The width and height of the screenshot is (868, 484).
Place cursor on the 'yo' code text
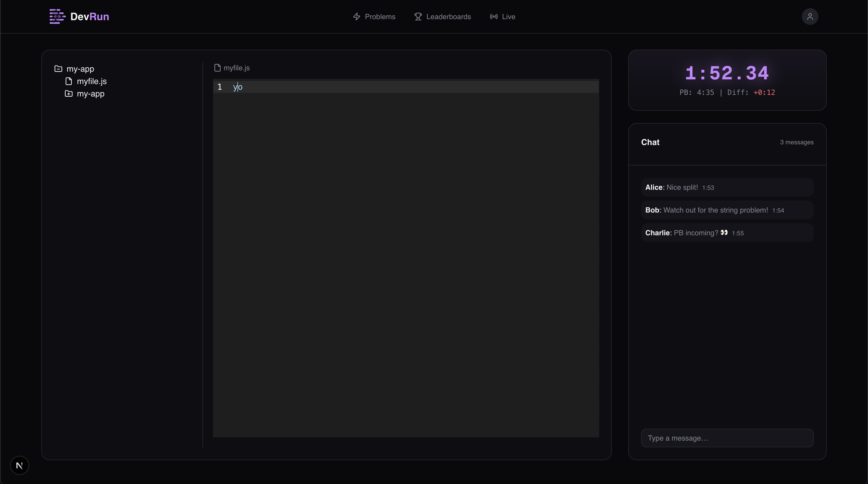tap(238, 87)
